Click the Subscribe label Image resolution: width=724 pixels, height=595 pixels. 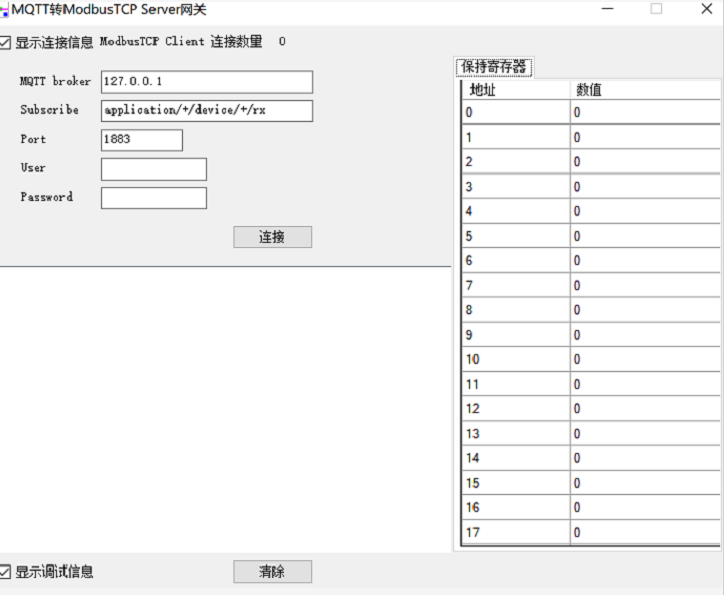coord(49,110)
